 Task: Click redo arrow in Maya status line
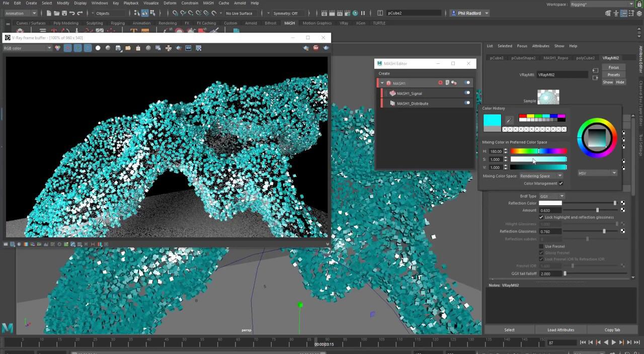pyautogui.click(x=79, y=13)
